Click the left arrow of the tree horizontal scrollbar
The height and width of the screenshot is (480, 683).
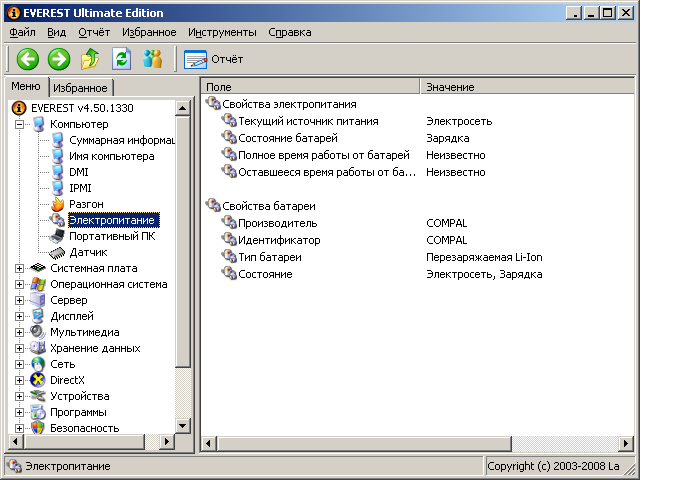click(x=16, y=442)
